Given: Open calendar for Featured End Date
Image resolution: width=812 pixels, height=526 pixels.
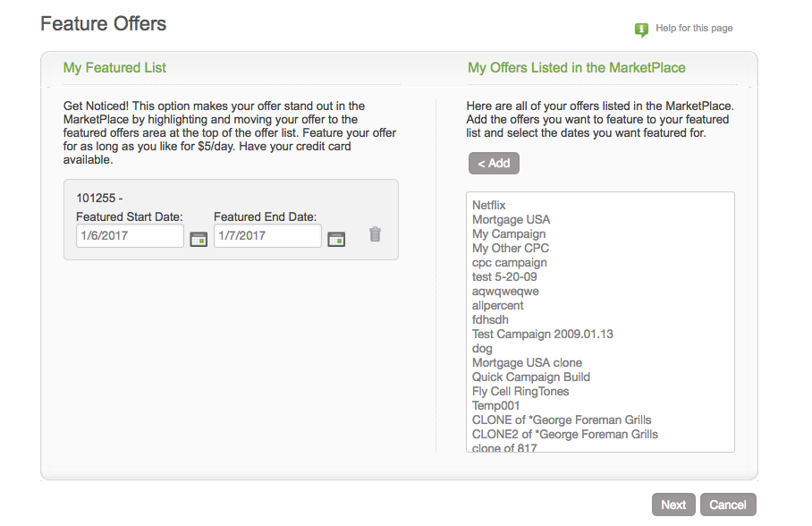Looking at the screenshot, I should [336, 239].
